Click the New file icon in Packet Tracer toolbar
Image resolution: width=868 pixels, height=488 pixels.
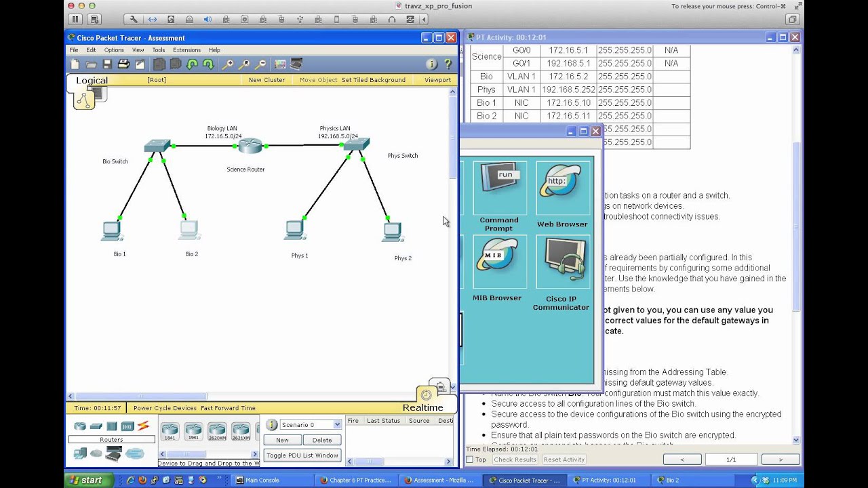pyautogui.click(x=75, y=64)
